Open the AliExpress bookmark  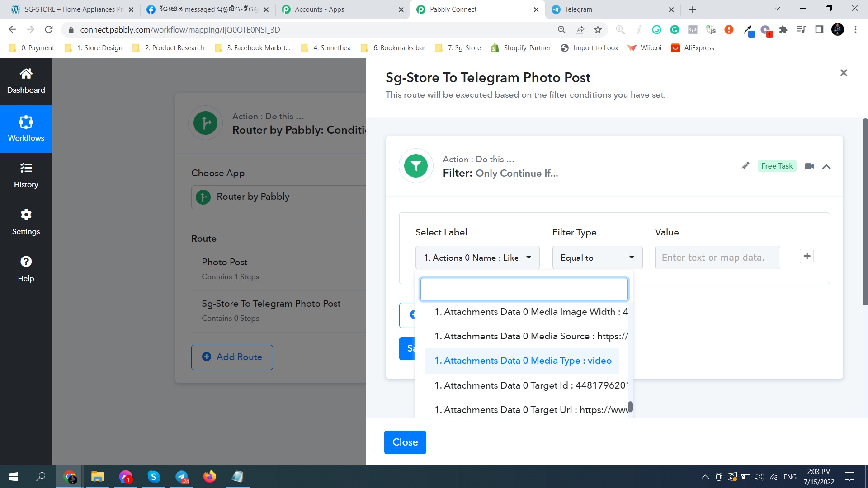tap(693, 48)
